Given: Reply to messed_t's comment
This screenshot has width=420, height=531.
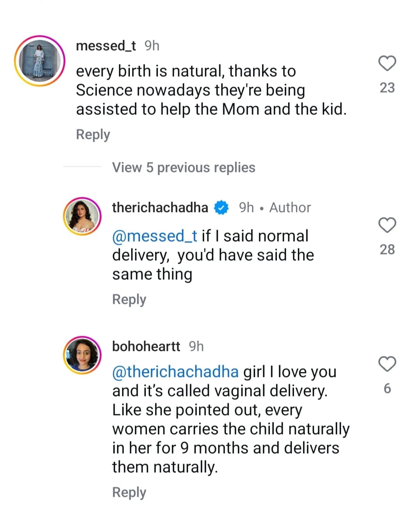Looking at the screenshot, I should pyautogui.click(x=93, y=134).
